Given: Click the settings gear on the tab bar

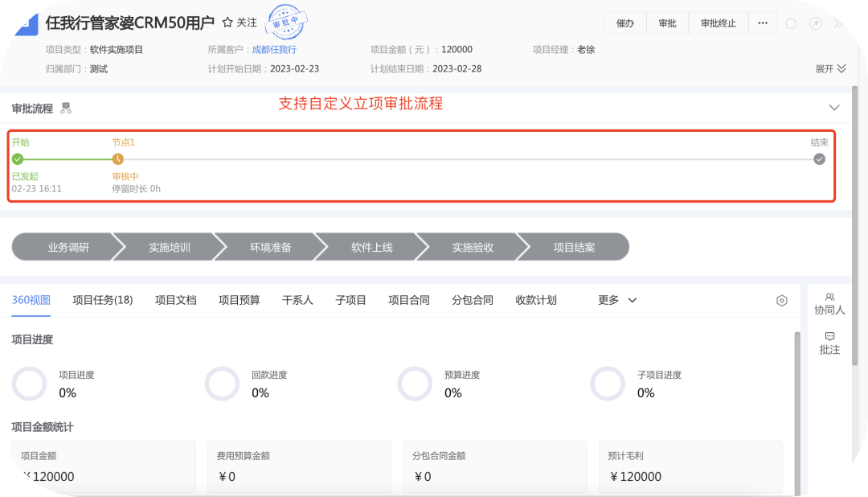Looking at the screenshot, I should (781, 300).
